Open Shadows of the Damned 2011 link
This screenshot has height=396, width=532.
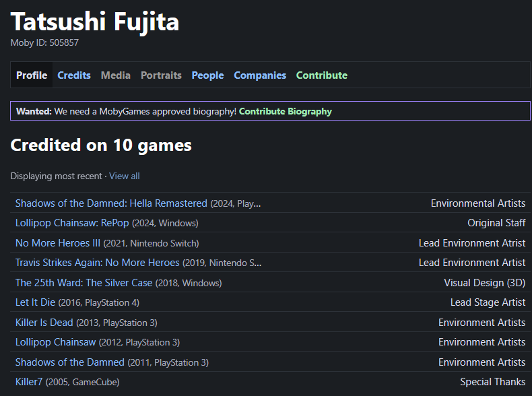point(70,362)
